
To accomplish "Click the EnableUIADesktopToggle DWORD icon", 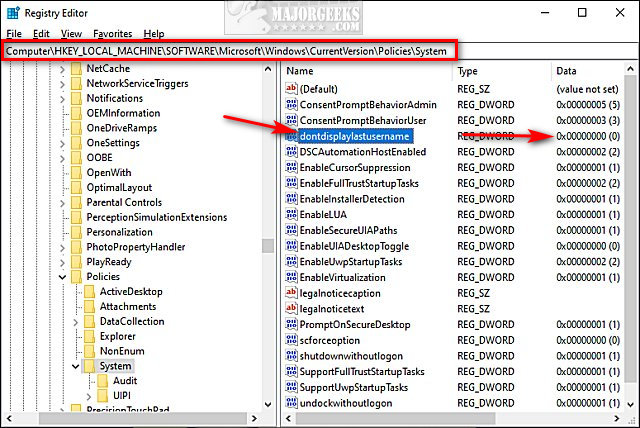I will tap(291, 246).
